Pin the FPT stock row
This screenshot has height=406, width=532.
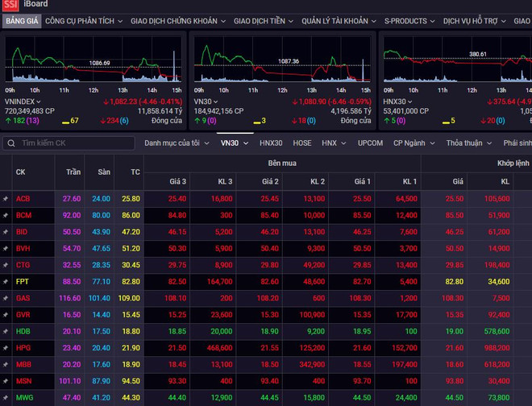pyautogui.click(x=5, y=282)
